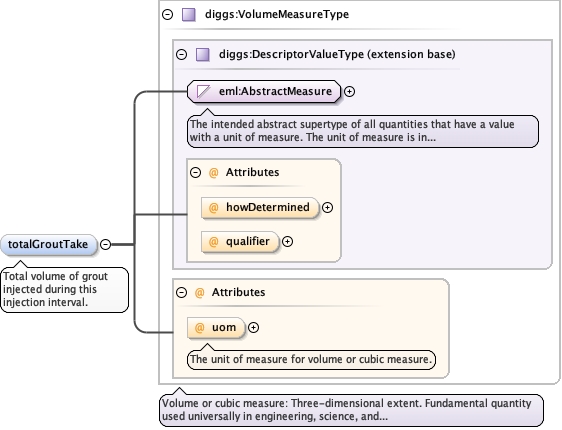The height and width of the screenshot is (430, 562).
Task: Collapse the totalGroutTake element
Action: pos(105,244)
